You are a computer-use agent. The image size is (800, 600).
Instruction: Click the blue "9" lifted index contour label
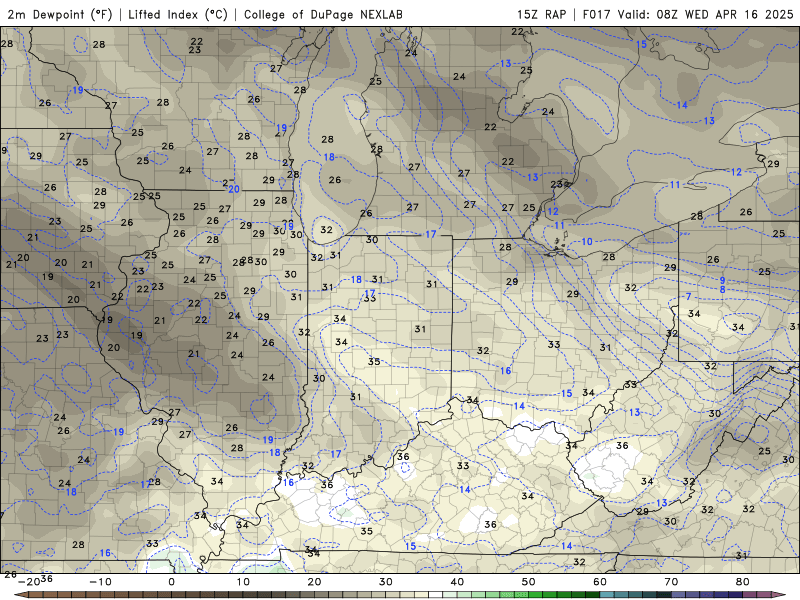722,281
